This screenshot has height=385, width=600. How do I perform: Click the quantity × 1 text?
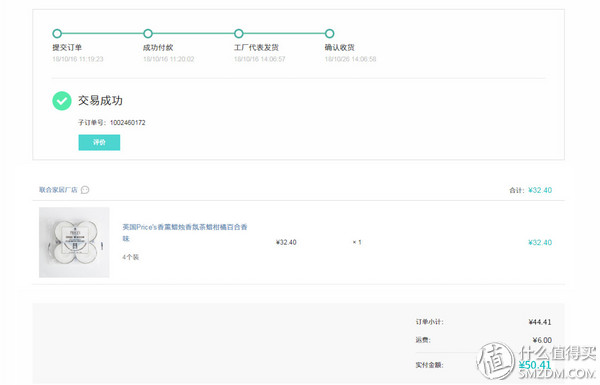(x=357, y=242)
